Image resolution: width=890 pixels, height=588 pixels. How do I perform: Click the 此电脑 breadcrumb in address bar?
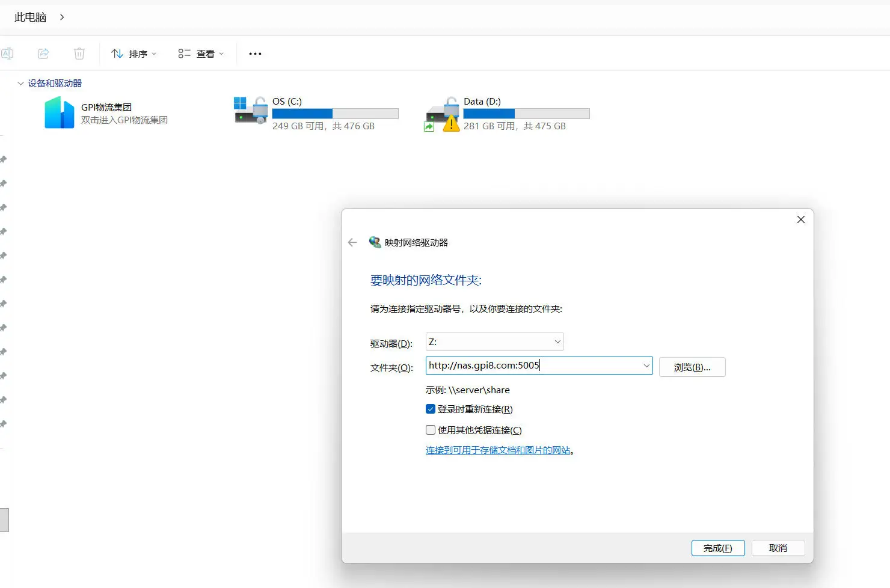point(31,17)
